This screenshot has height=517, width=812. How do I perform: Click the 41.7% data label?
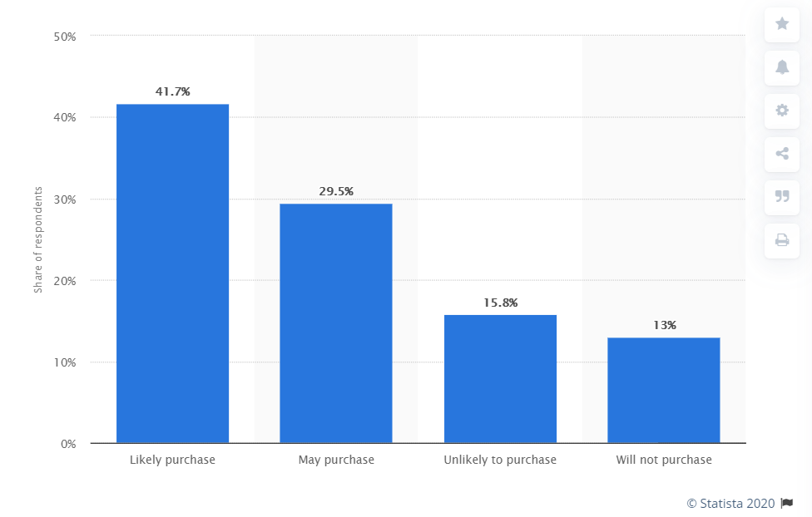coord(173,91)
